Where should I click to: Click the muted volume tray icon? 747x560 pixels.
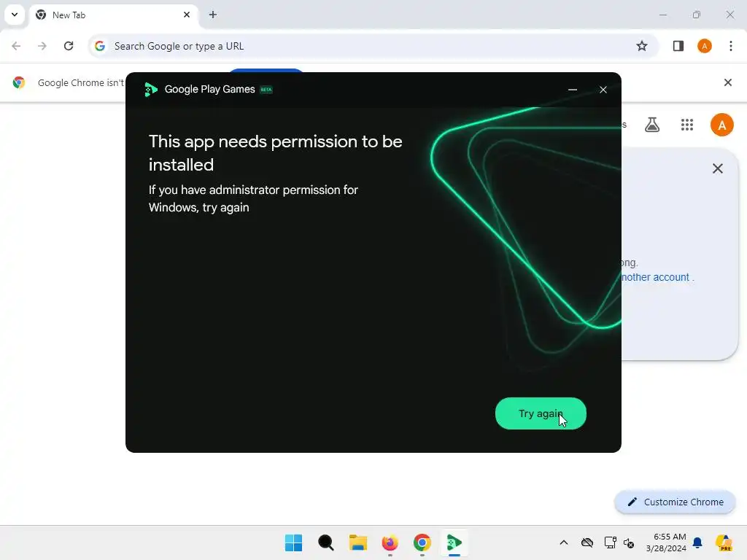[629, 542]
